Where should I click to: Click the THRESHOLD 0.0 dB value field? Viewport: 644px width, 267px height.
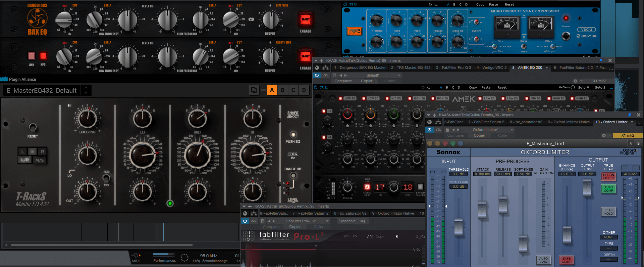[458, 174]
